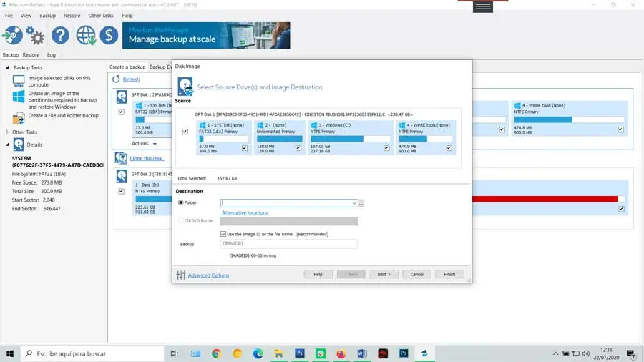Click the globe download updates icon
The height and width of the screenshot is (362, 644).
pyautogui.click(x=85, y=35)
